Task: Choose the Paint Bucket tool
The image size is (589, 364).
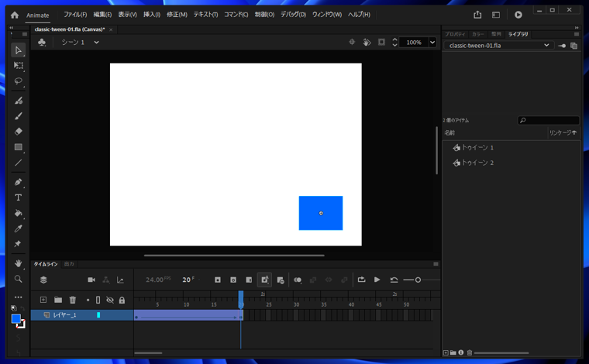Action: coord(18,213)
